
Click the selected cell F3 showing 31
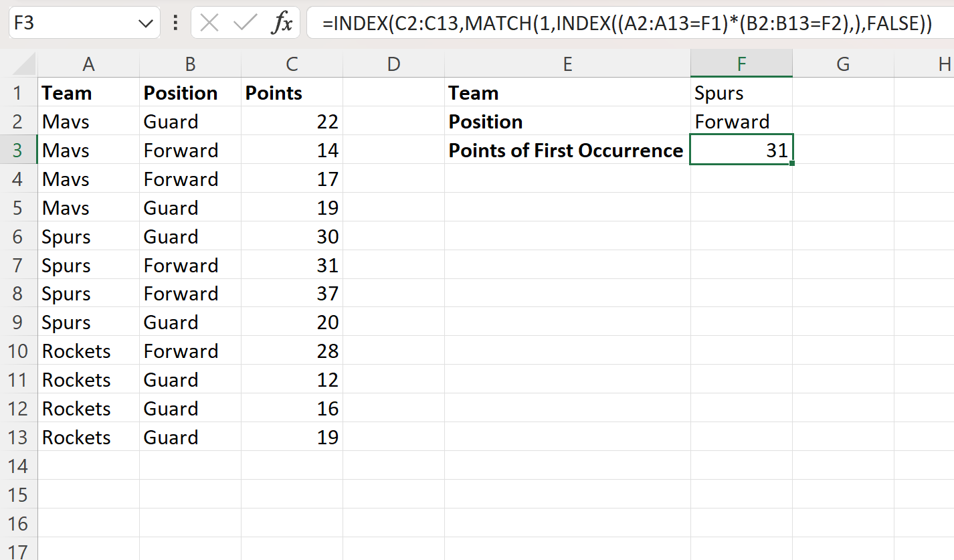point(741,150)
